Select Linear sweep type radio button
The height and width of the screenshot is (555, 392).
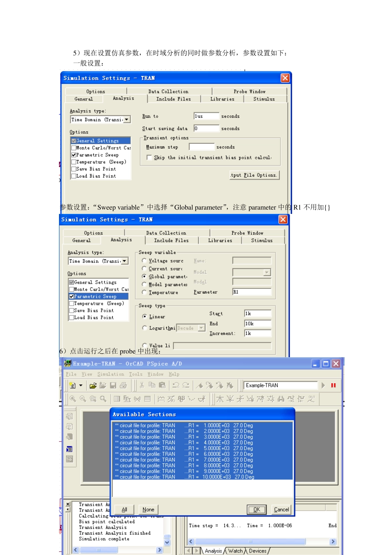click(x=144, y=316)
